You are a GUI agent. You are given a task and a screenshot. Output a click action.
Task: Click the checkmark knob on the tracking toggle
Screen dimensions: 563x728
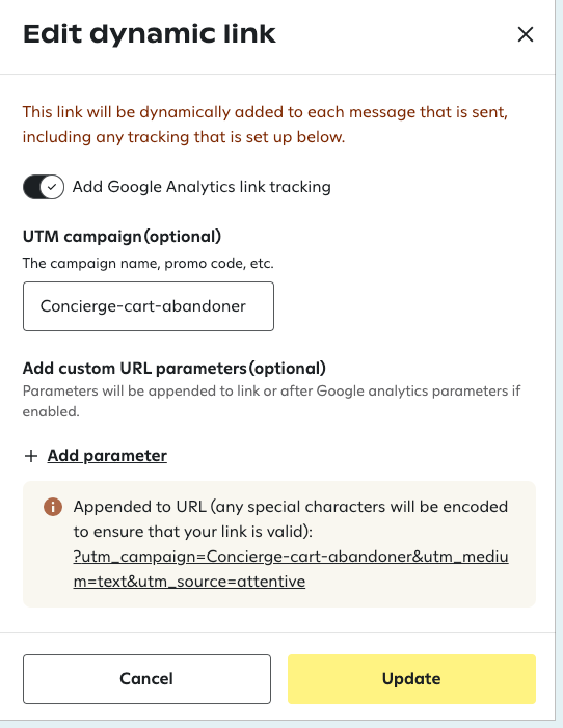[52, 187]
